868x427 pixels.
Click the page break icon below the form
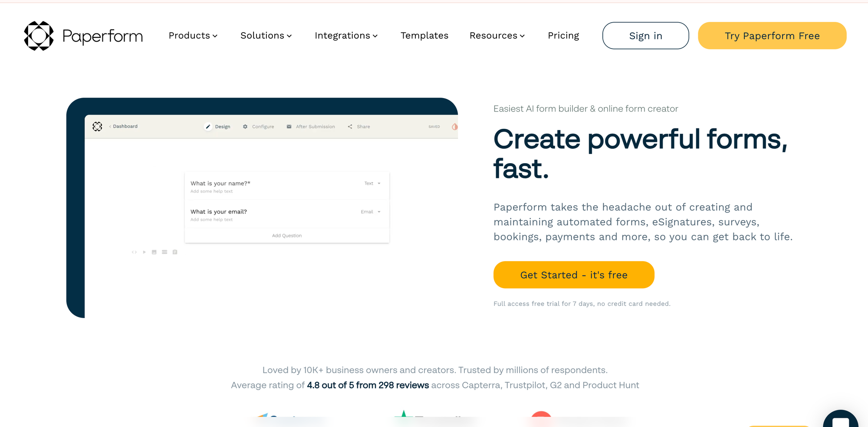(164, 252)
